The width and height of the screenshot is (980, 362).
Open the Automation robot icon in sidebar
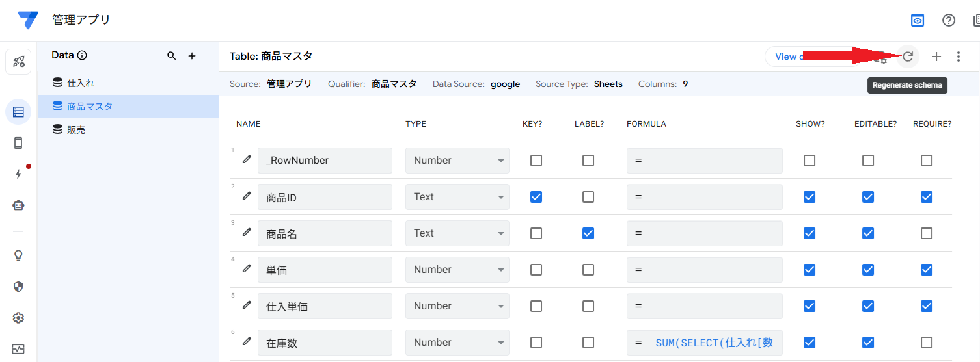(x=18, y=205)
